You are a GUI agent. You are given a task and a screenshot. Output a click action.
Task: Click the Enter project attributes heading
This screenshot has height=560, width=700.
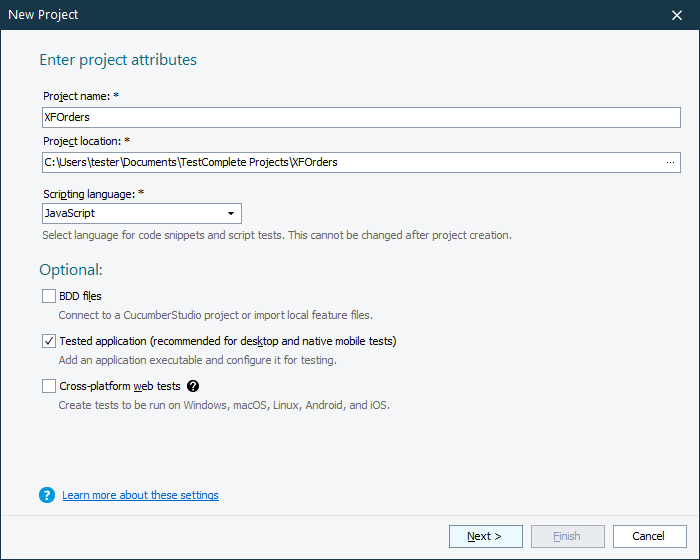click(118, 60)
